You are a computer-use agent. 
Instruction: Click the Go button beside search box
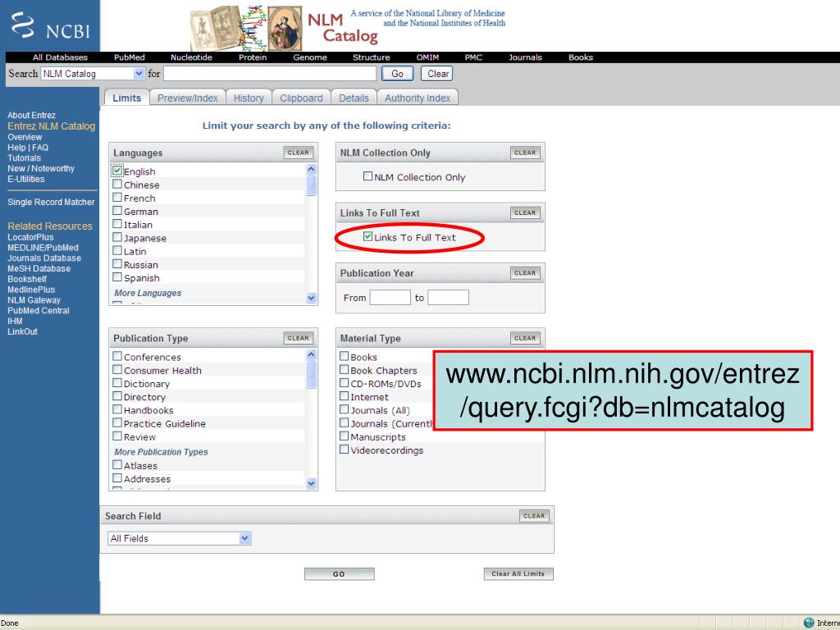(x=397, y=73)
